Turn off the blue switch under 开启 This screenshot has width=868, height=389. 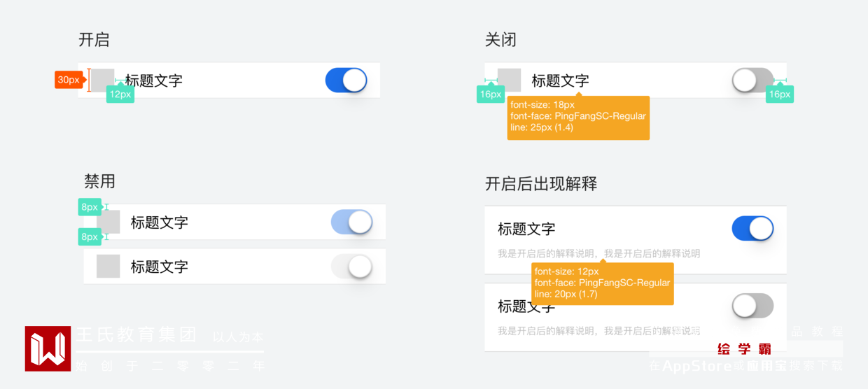[346, 80]
